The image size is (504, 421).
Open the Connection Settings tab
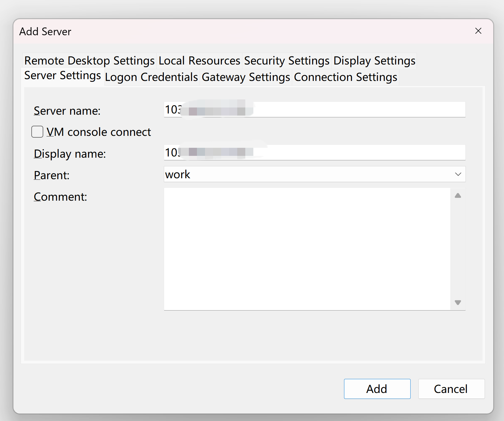tap(346, 77)
